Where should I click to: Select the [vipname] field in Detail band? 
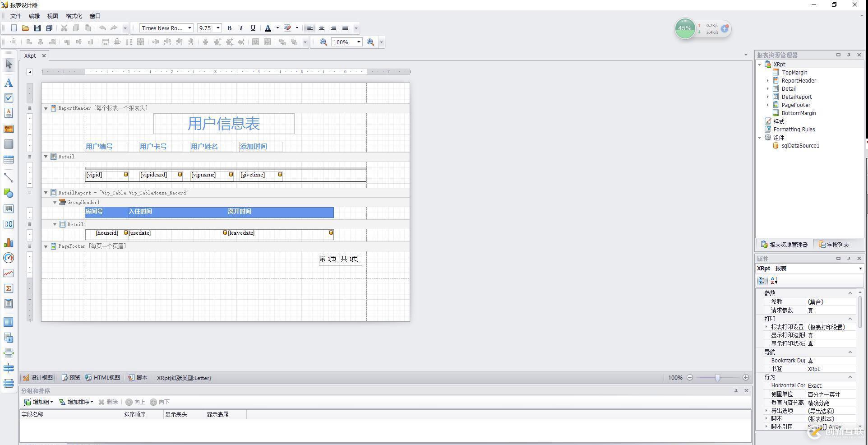[x=212, y=175]
